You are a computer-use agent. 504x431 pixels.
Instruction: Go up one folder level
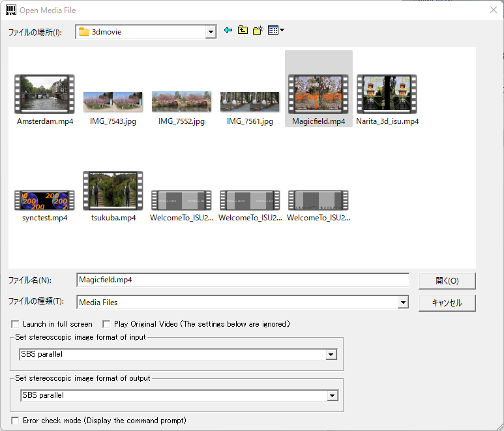[x=243, y=30]
